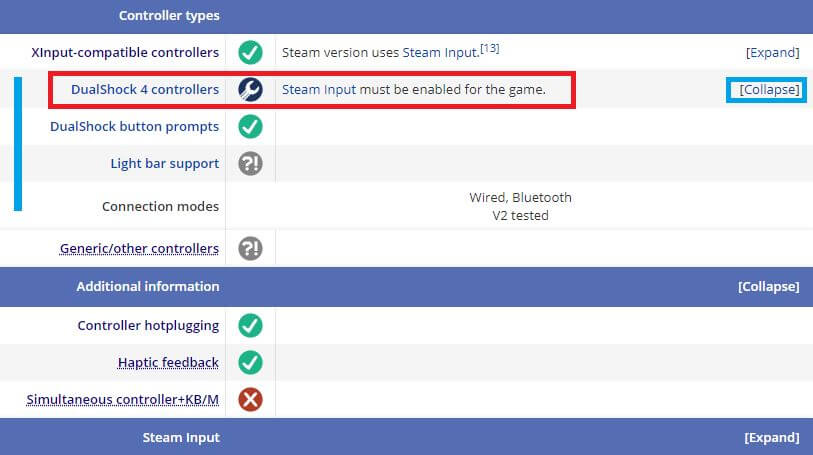Expand the XInput-compatible controllers row
Screen dimensions: 813x455
tap(773, 52)
